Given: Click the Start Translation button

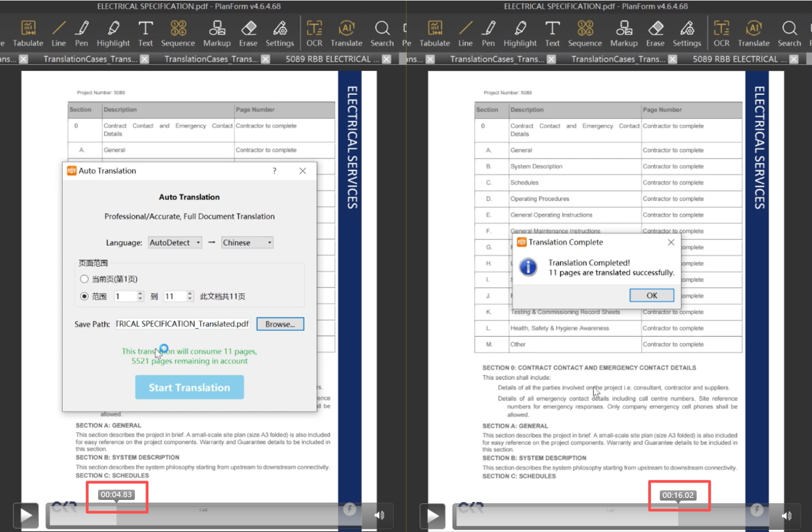Looking at the screenshot, I should (189, 388).
